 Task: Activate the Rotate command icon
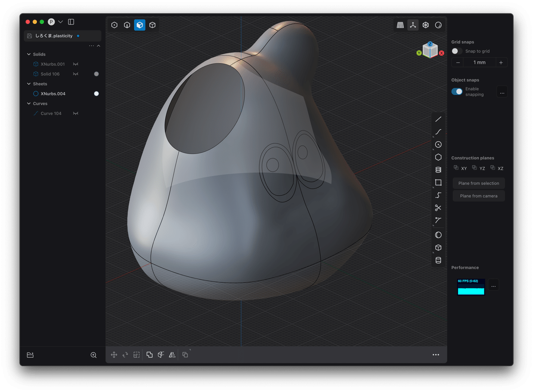[125, 355]
